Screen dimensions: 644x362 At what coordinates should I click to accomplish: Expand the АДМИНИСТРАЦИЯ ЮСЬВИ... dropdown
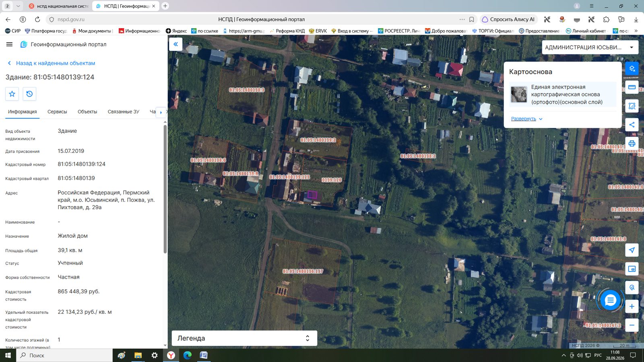point(590,47)
